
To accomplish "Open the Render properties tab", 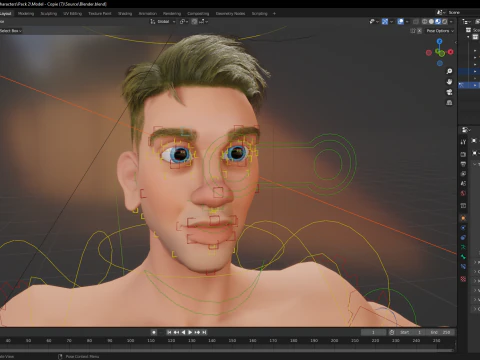I will (463, 155).
